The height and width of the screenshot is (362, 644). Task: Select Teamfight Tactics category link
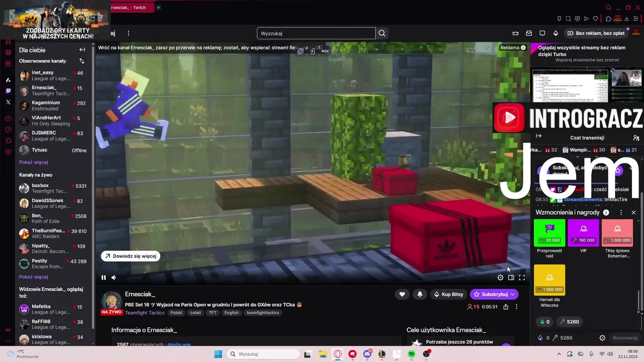(145, 313)
